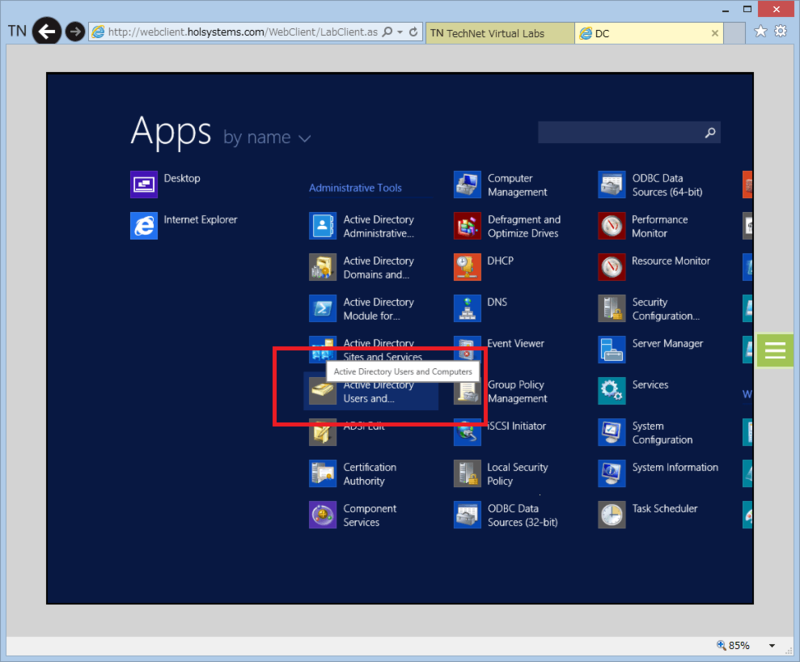Open Task Scheduler icon
This screenshot has width=800, height=662.
click(x=612, y=515)
